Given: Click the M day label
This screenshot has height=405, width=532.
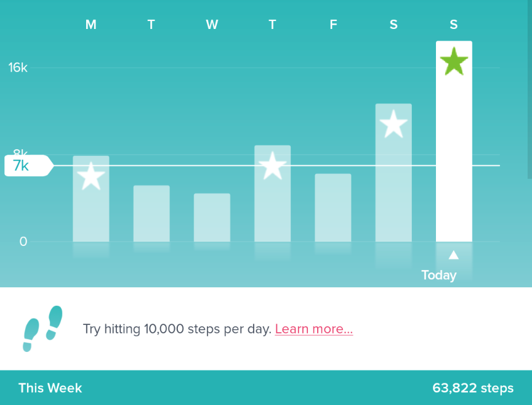Looking at the screenshot, I should click(x=91, y=25).
